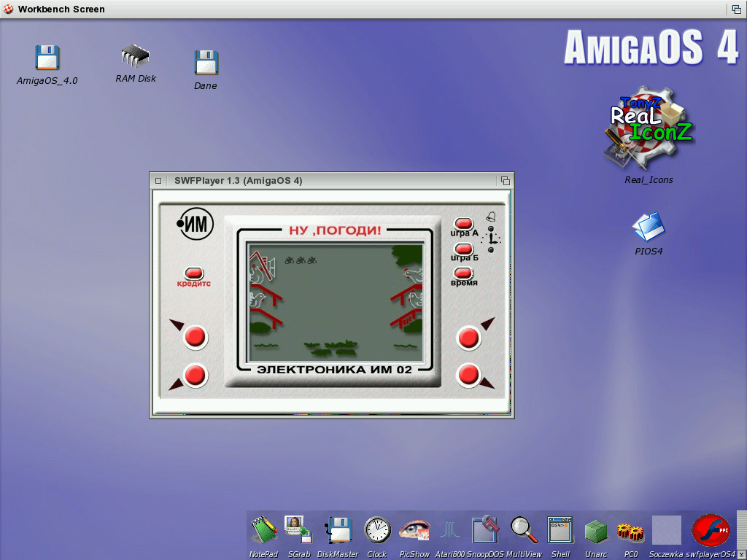Hit the lower-left red move button
747x560 pixels.
pyautogui.click(x=196, y=376)
